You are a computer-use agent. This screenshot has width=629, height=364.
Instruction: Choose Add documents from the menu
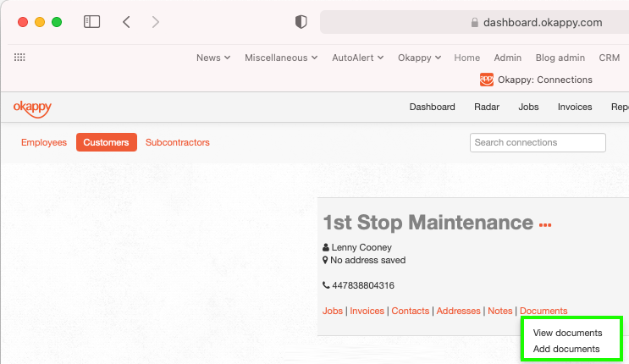coord(566,349)
